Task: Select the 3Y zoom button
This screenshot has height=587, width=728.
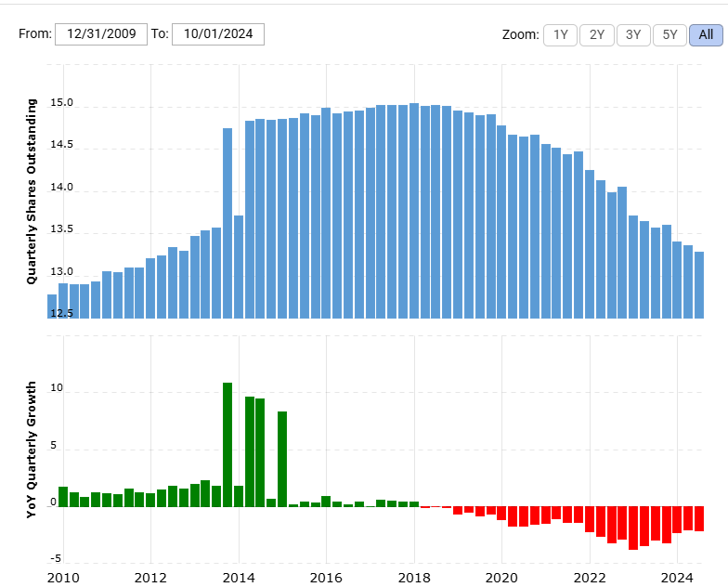Action: (x=633, y=35)
